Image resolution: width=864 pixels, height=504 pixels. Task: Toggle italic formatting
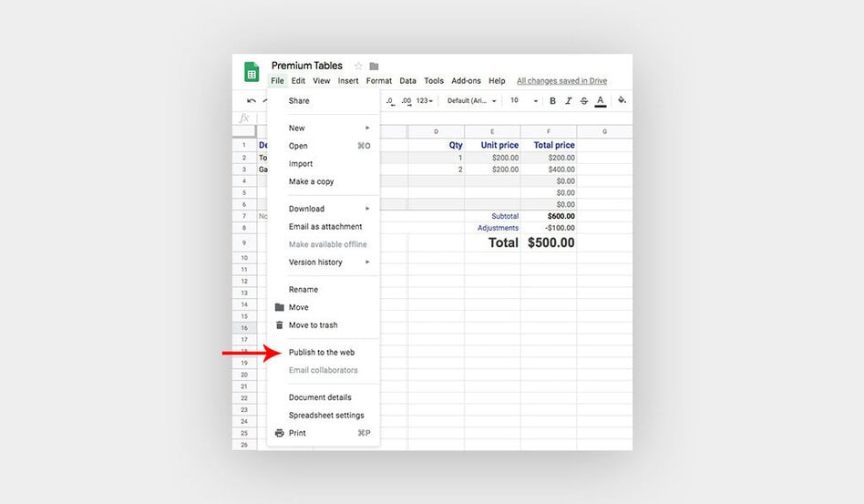(568, 101)
